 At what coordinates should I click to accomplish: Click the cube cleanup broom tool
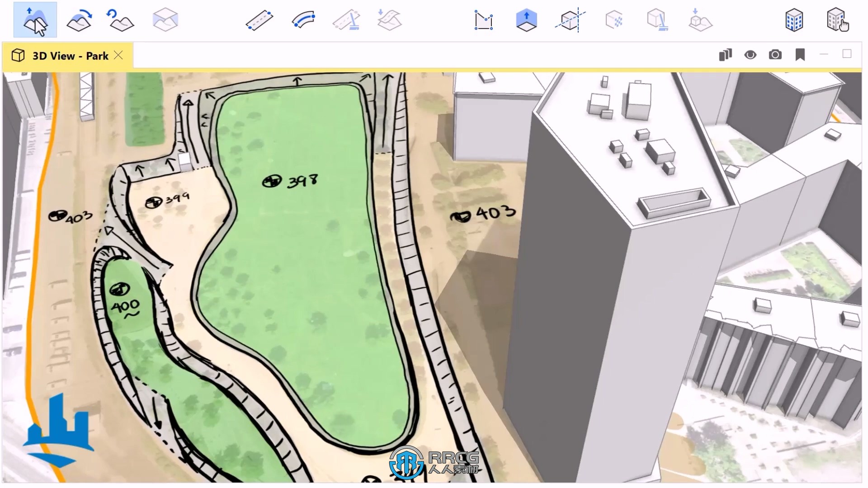[x=657, y=21]
